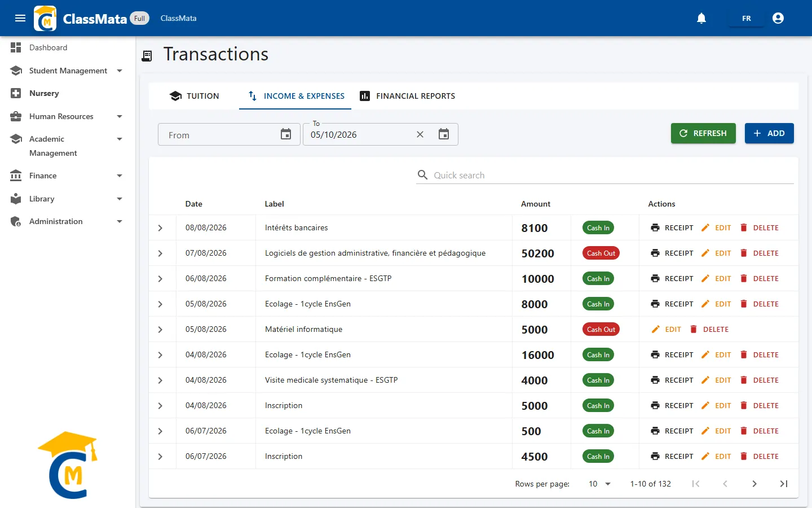Expand the Matériel informatique row details
Screen dimensions: 812x508
coord(160,330)
